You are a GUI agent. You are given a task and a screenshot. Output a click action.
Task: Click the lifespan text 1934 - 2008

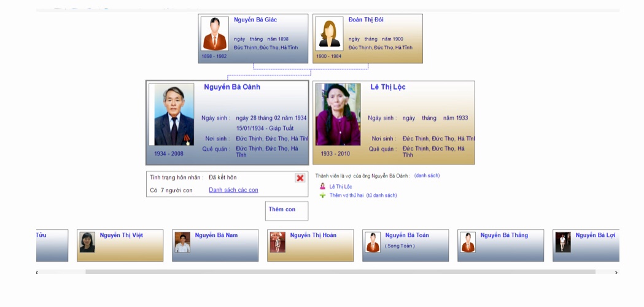point(169,153)
